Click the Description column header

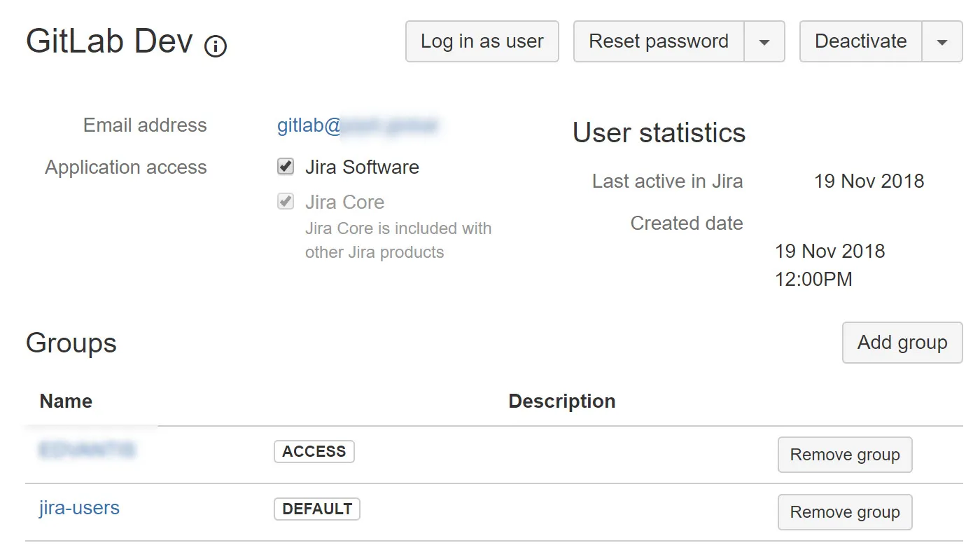562,401
